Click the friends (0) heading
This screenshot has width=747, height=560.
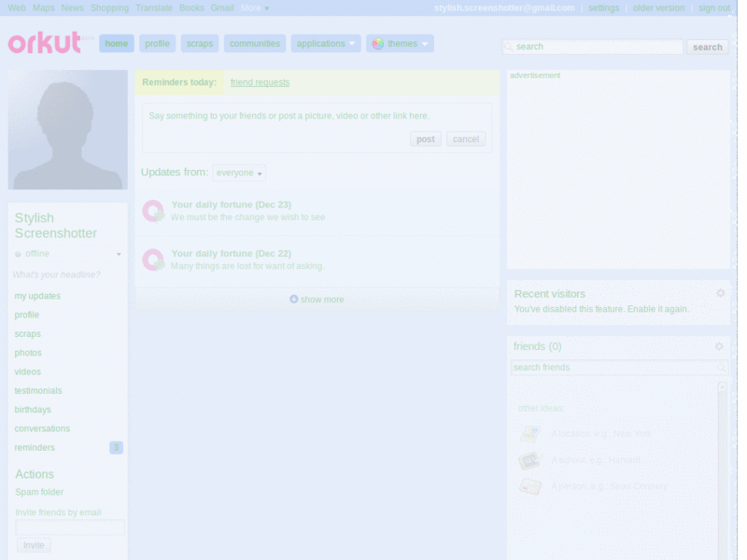point(538,346)
